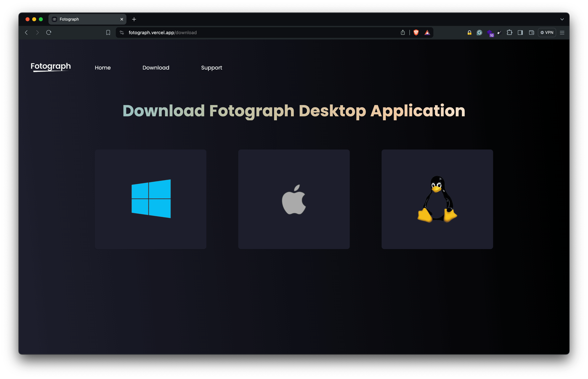Click the green fullscreen window button

(x=41, y=19)
